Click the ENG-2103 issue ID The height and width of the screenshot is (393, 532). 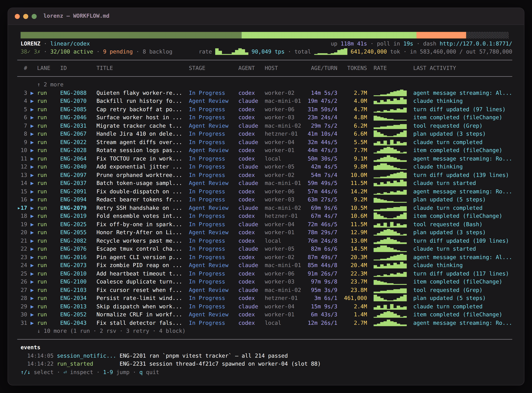pyautogui.click(x=73, y=290)
